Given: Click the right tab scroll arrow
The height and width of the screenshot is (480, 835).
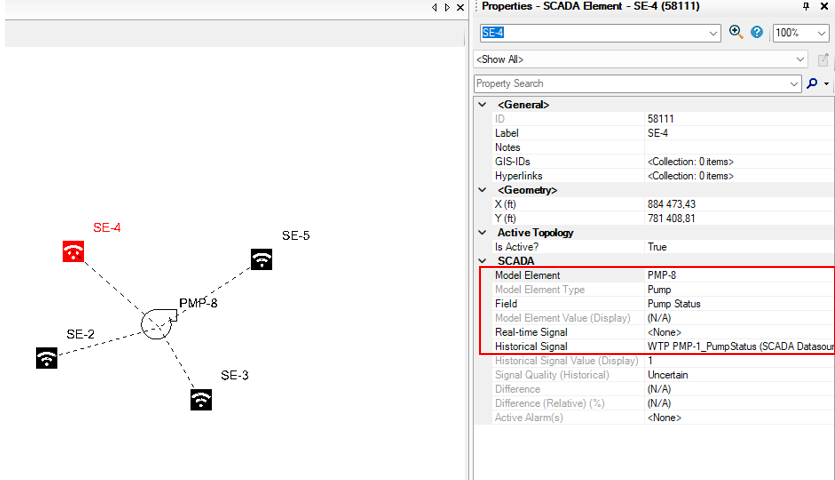Looking at the screenshot, I should (x=447, y=7).
